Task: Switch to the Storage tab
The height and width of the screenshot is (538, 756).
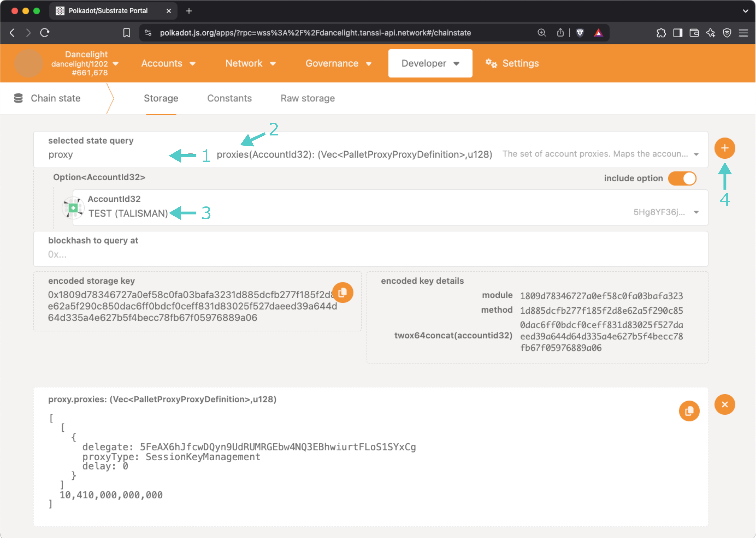Action: click(161, 98)
